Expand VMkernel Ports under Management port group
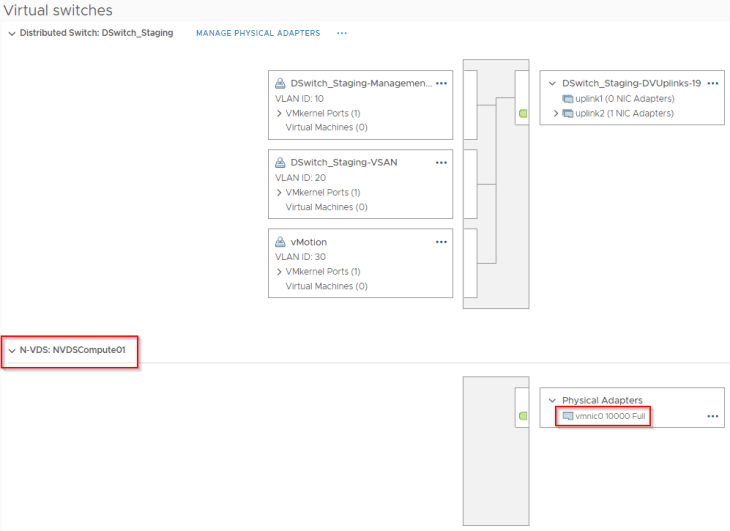 pyautogui.click(x=279, y=114)
